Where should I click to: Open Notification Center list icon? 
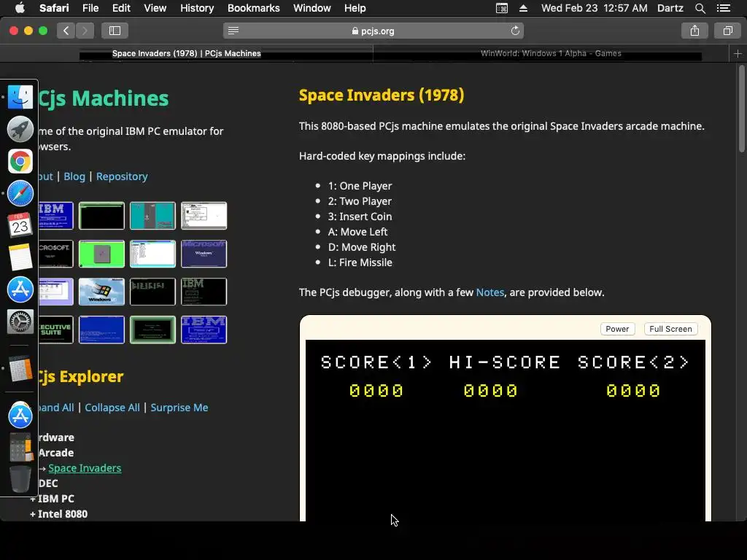pyautogui.click(x=723, y=8)
